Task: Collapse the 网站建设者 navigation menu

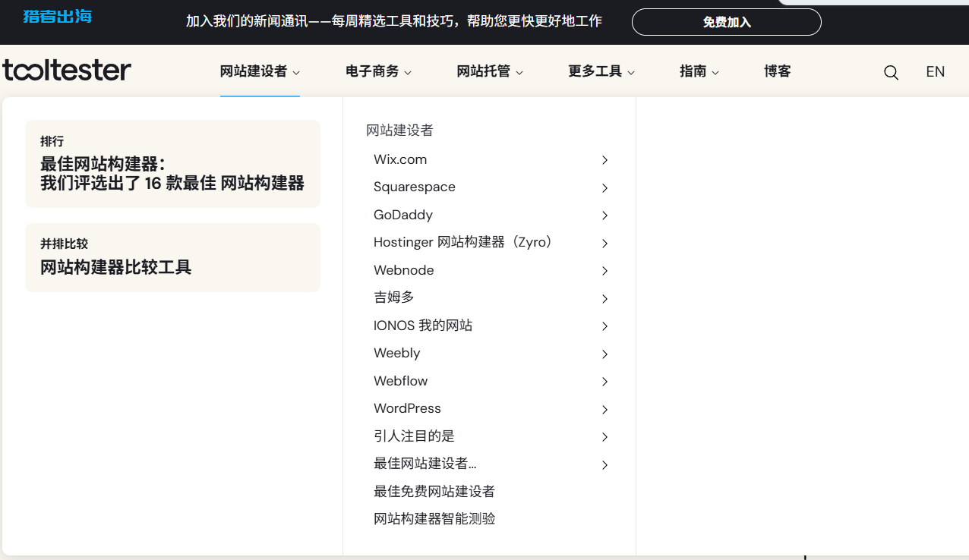Action: [260, 71]
